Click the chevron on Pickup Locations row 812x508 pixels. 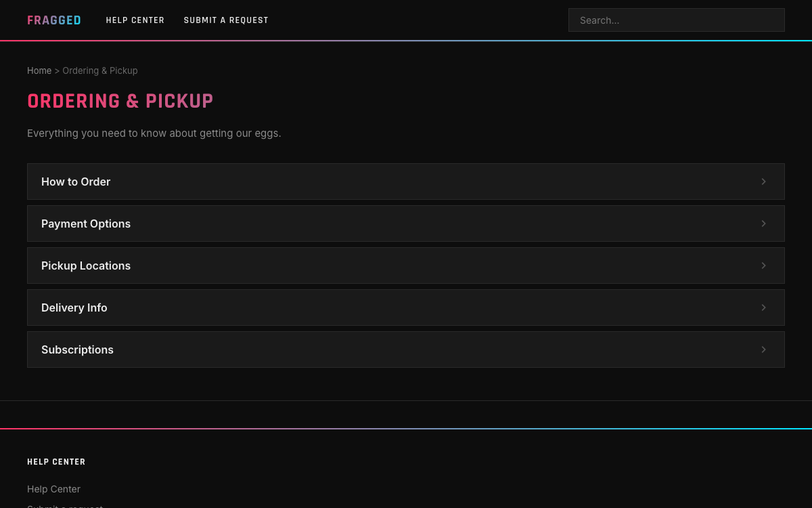(763, 266)
